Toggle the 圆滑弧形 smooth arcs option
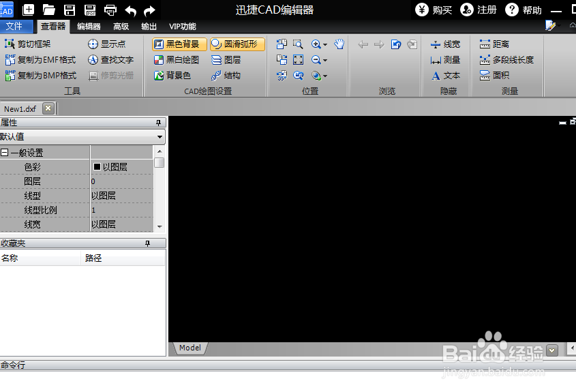The image size is (576, 392). (x=237, y=44)
